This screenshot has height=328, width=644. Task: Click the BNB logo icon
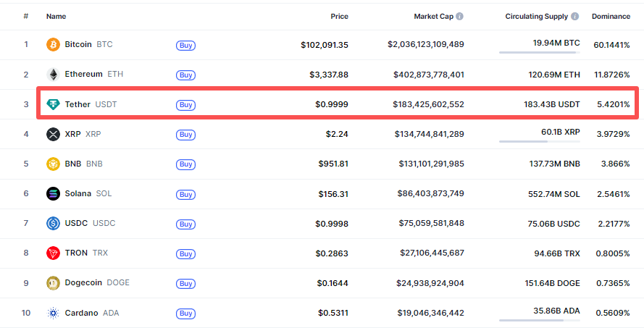[x=53, y=164]
